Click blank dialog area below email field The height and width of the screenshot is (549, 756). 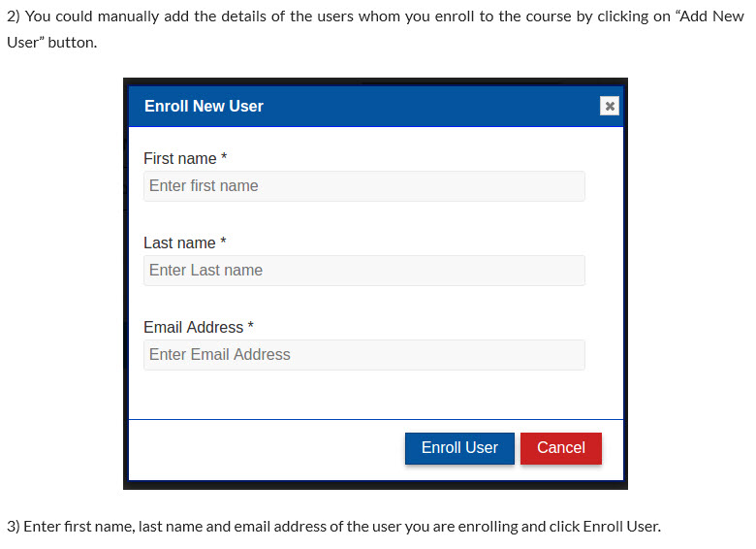tap(376, 395)
